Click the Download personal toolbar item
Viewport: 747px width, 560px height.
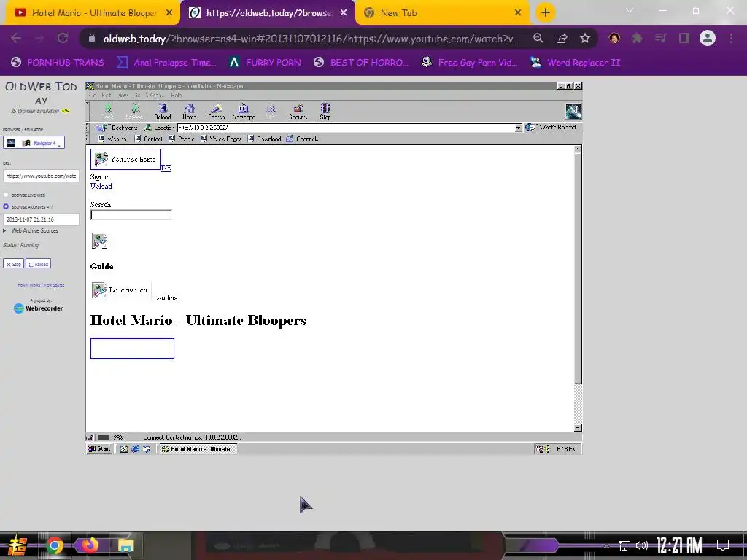click(264, 139)
